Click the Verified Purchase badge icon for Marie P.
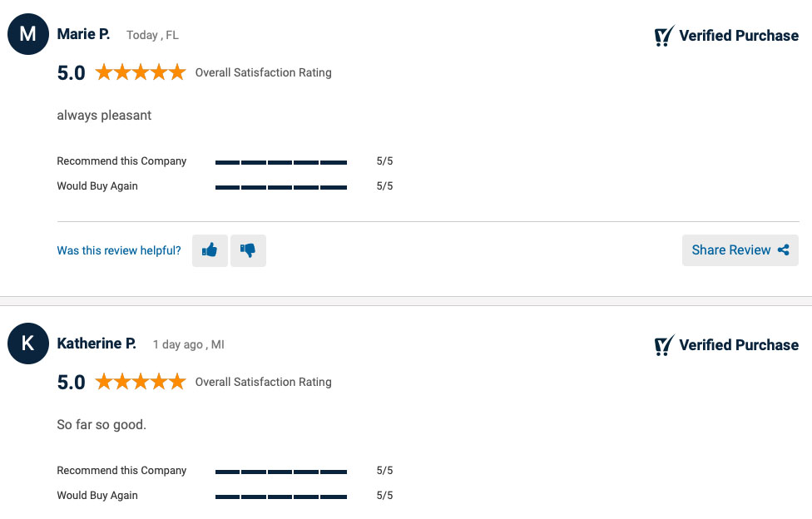 [x=665, y=36]
